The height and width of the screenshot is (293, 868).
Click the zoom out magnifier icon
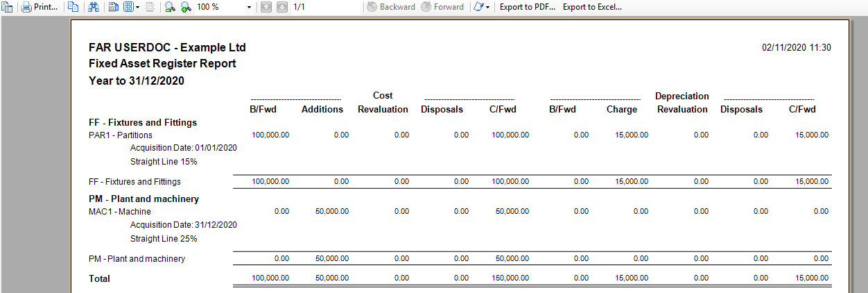tap(170, 7)
